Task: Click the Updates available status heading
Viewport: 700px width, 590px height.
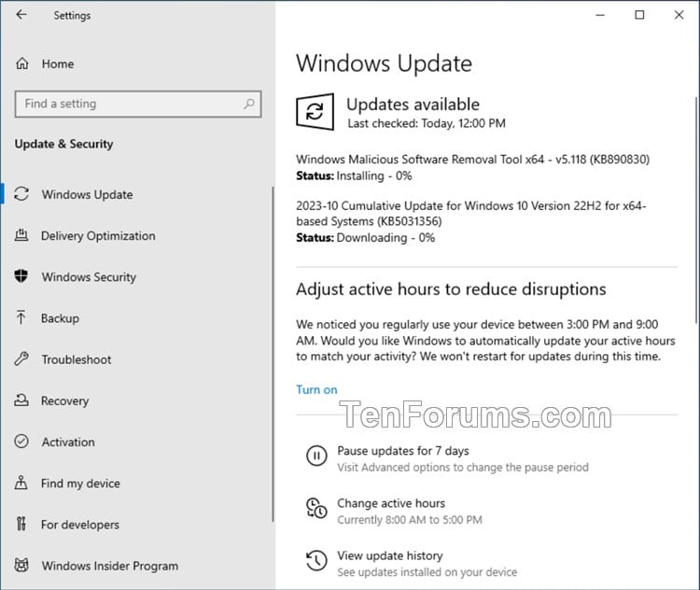Action: (x=413, y=104)
